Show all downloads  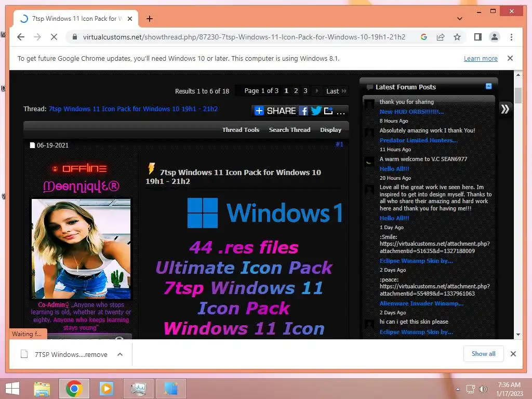pyautogui.click(x=483, y=354)
